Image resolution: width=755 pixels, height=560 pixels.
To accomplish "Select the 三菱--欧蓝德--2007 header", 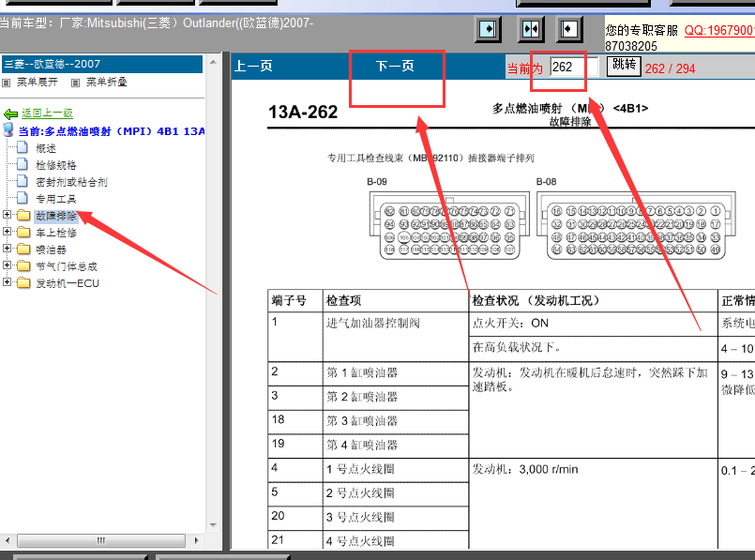I will coord(102,64).
